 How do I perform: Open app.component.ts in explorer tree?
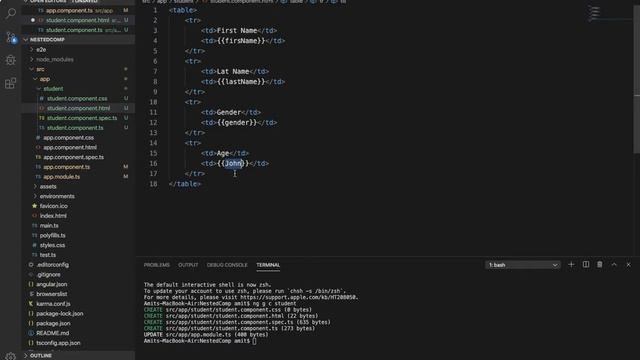67,167
